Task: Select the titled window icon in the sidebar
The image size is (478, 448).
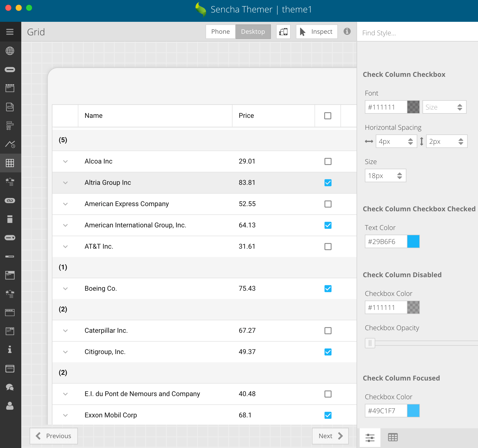Action: (x=10, y=331)
